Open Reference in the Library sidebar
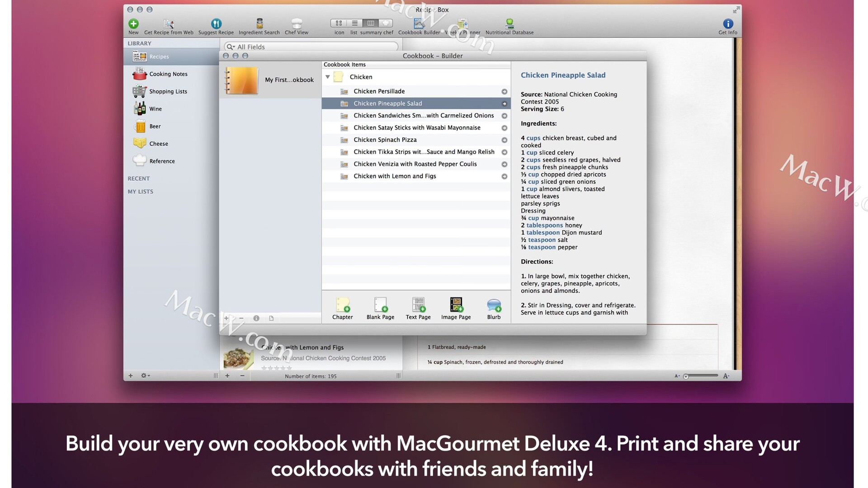 coord(171,161)
